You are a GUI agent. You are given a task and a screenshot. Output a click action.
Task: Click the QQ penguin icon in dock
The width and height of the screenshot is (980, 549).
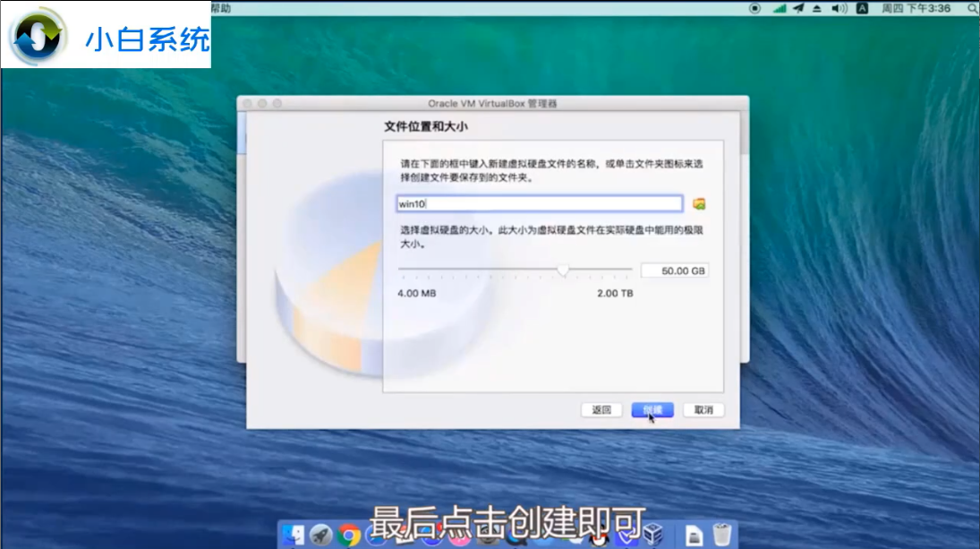click(x=599, y=536)
